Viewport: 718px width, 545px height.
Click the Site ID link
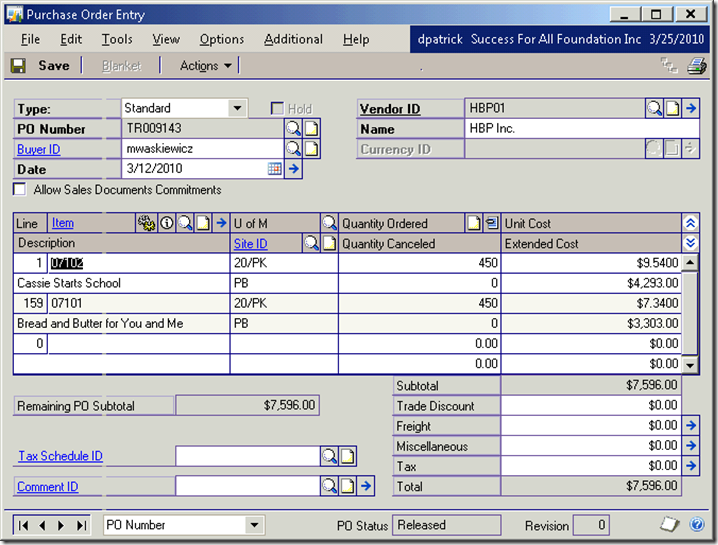point(250,243)
